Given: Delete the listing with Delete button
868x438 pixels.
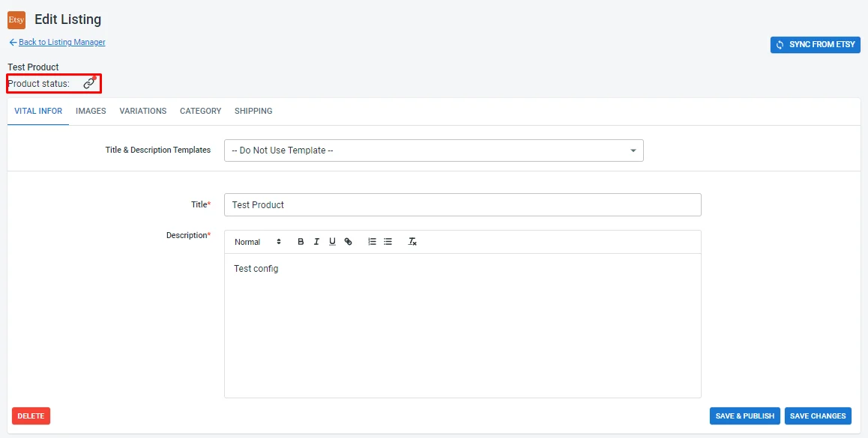Looking at the screenshot, I should [31, 416].
